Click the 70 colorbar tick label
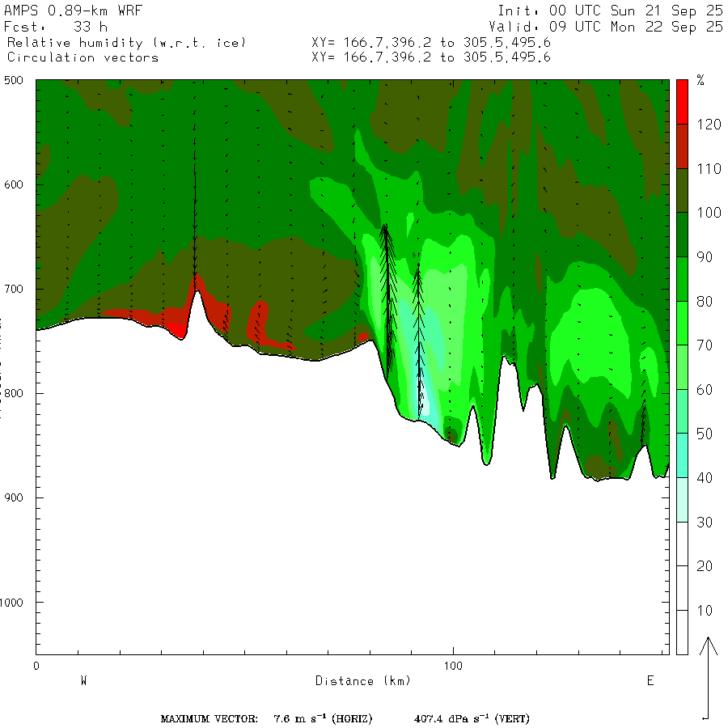The height and width of the screenshot is (728, 728). click(705, 345)
